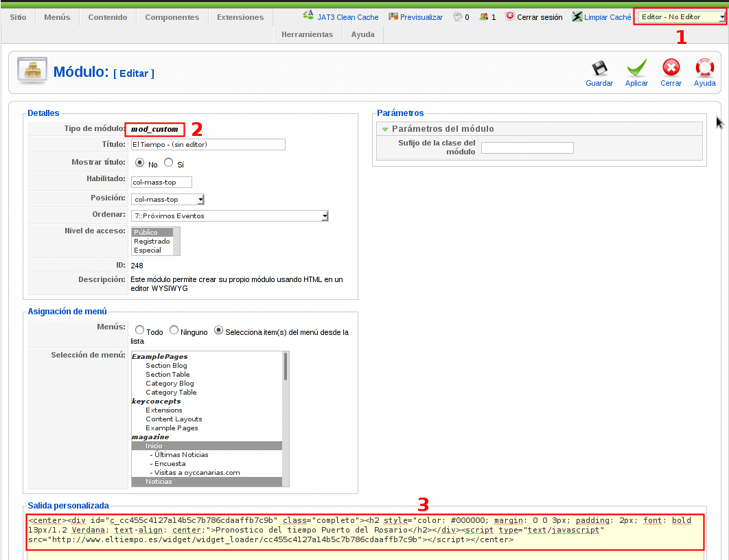
Task: Select Section Table in menu list
Action: [207, 375]
